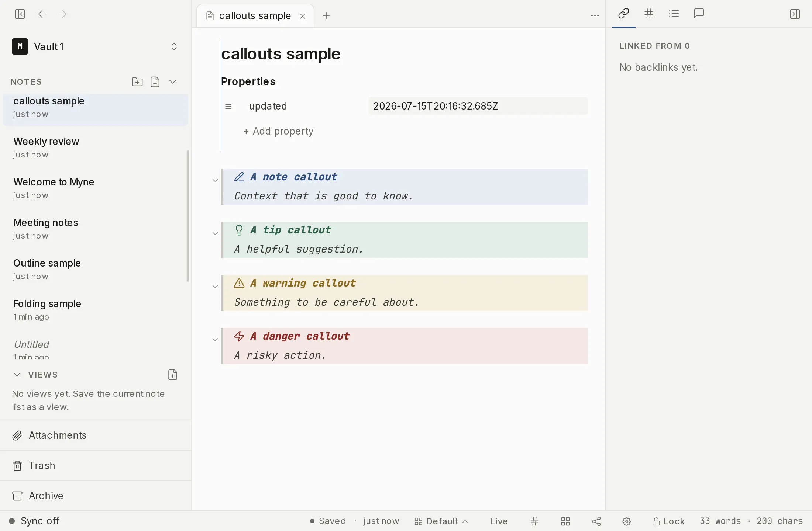Go forward with the right arrow
This screenshot has height=531, width=812.
pos(63,14)
